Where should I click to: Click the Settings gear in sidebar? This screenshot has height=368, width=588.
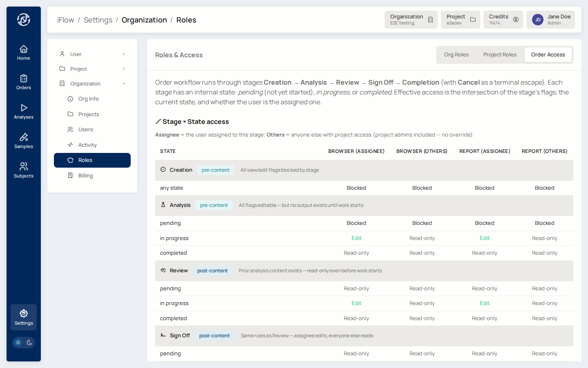pos(24,317)
